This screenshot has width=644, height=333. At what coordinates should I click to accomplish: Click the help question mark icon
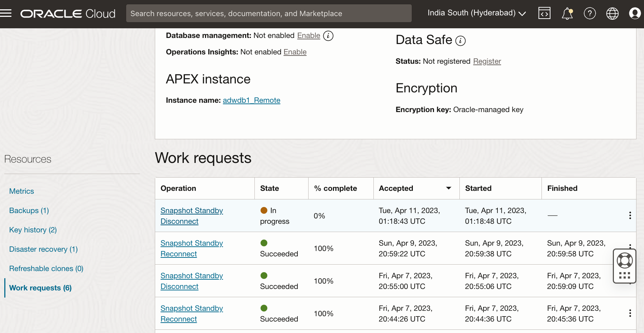pyautogui.click(x=590, y=13)
